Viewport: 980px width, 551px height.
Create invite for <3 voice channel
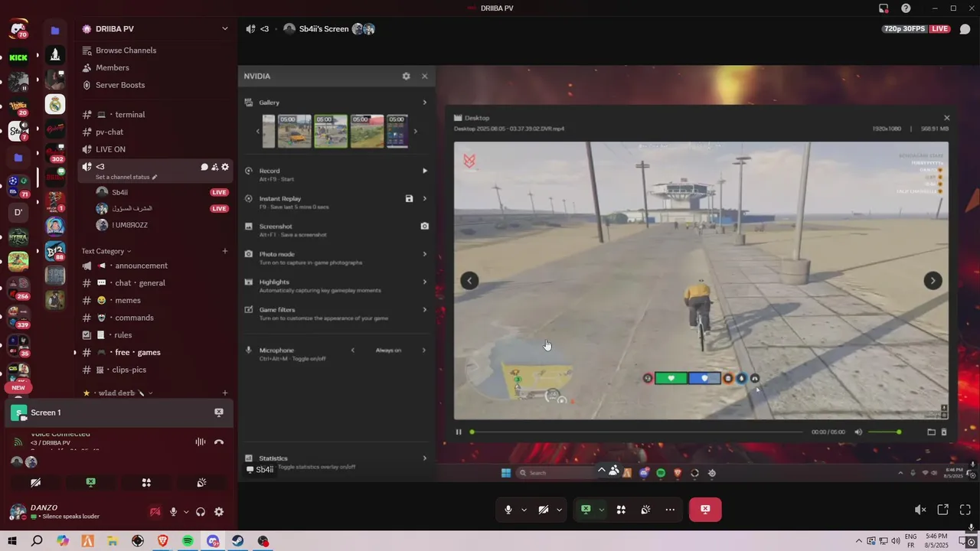point(215,167)
